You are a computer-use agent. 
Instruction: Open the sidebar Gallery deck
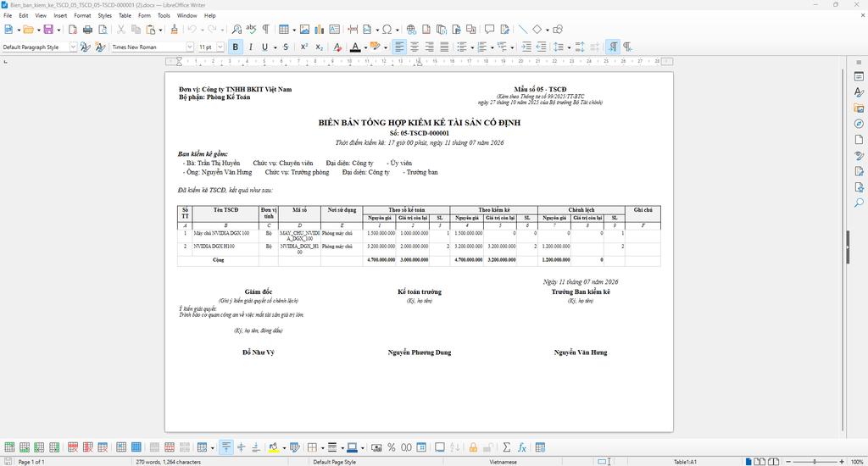(859, 108)
